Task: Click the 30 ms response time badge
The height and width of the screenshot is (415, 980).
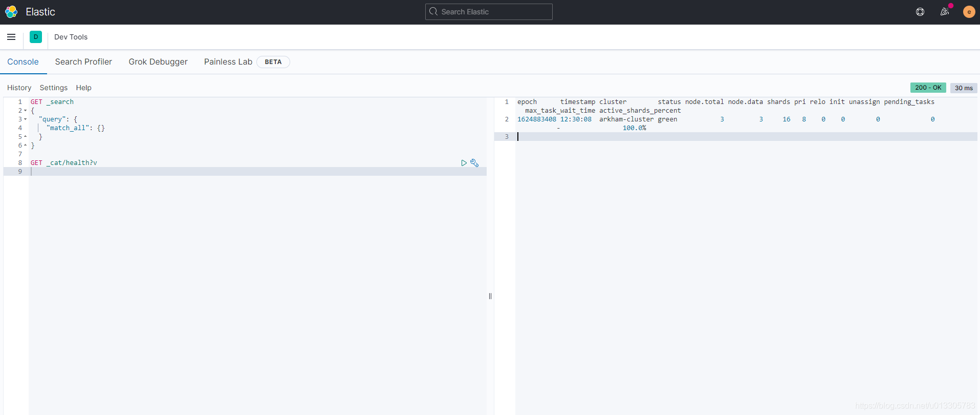Action: click(964, 88)
